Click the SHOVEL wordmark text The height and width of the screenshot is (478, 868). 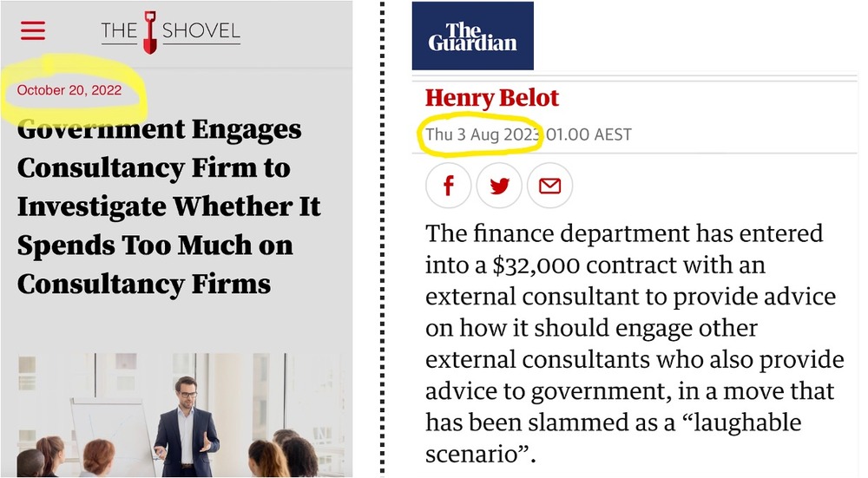(200, 32)
